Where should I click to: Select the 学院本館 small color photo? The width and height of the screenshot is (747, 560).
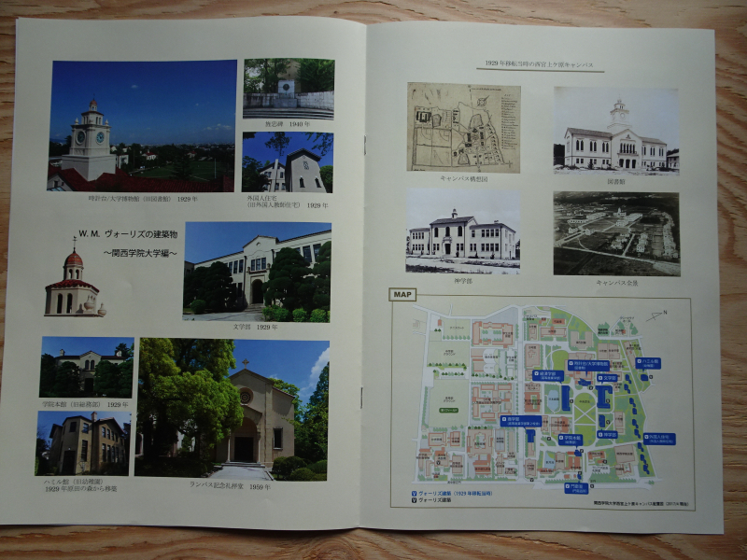(x=87, y=367)
